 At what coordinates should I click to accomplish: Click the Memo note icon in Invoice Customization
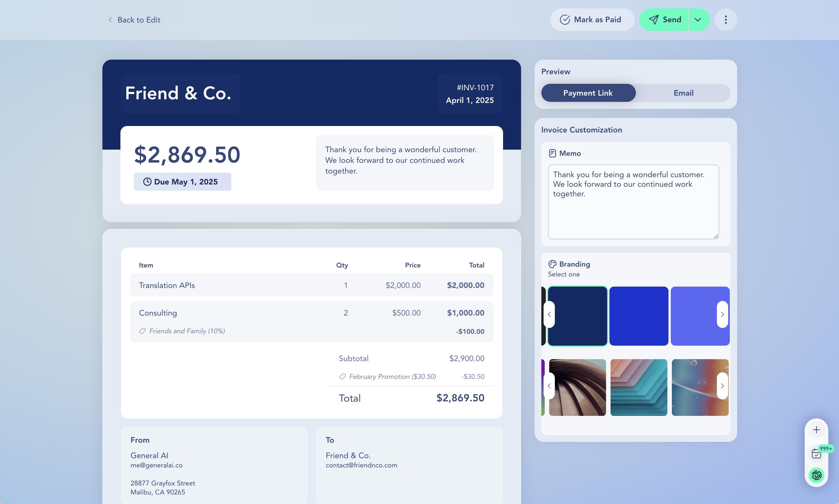[x=553, y=153]
